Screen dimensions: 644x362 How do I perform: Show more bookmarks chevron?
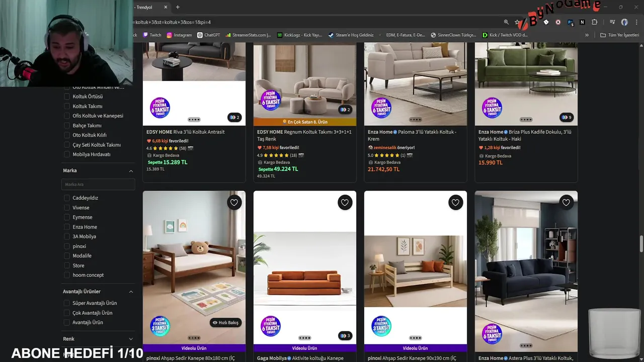[x=587, y=35]
